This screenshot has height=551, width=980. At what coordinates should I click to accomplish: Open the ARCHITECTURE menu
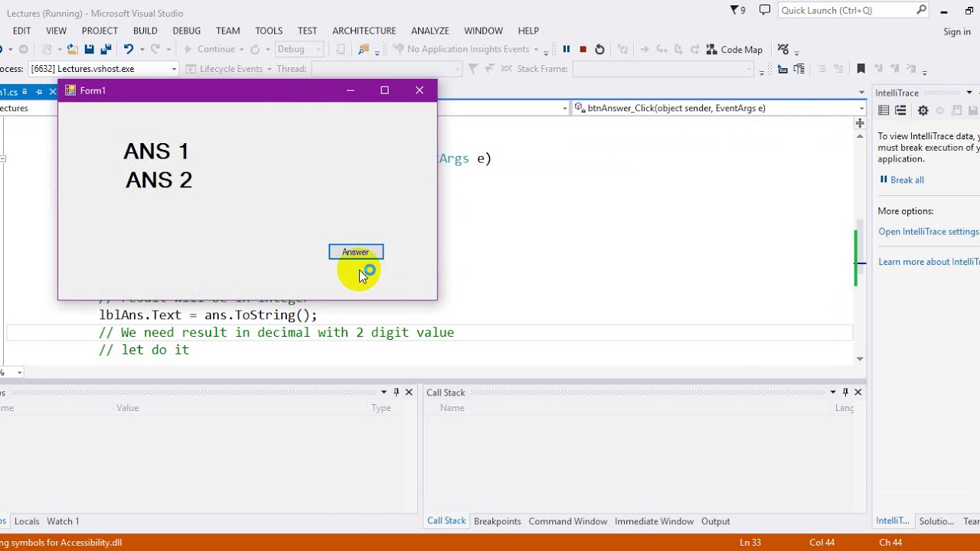[364, 31]
